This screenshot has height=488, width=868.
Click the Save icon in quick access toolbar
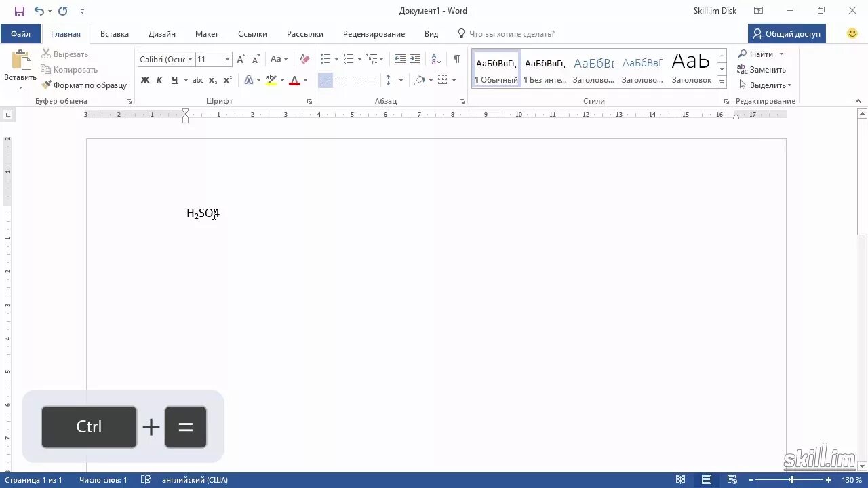[x=20, y=11]
